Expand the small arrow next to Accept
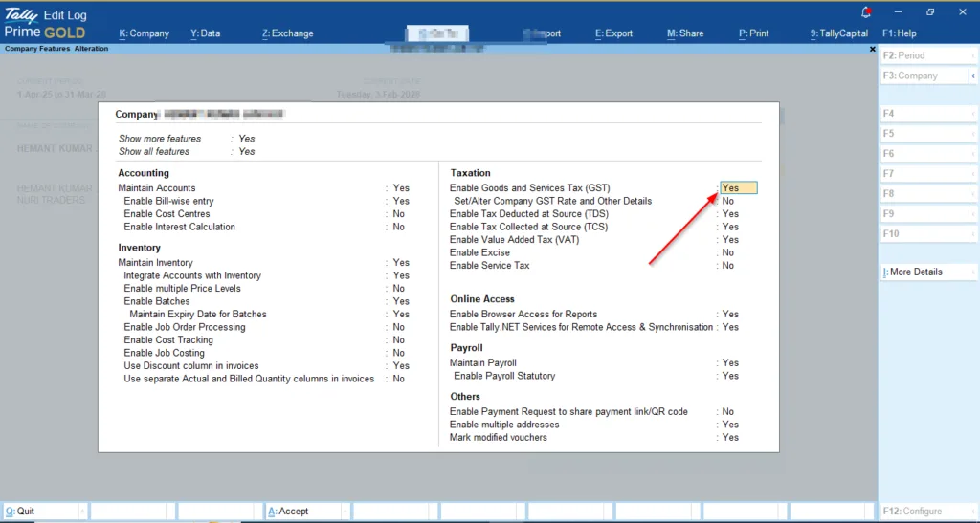The image size is (980, 523). click(x=344, y=512)
